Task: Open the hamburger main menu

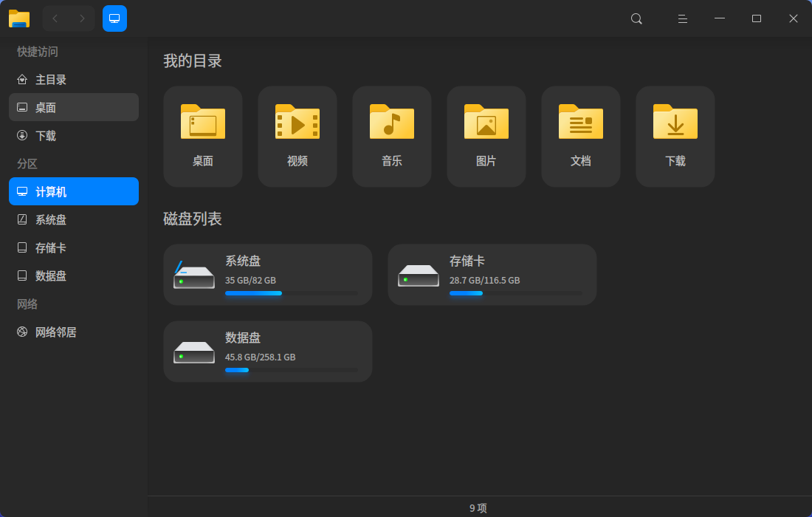Action: (683, 19)
